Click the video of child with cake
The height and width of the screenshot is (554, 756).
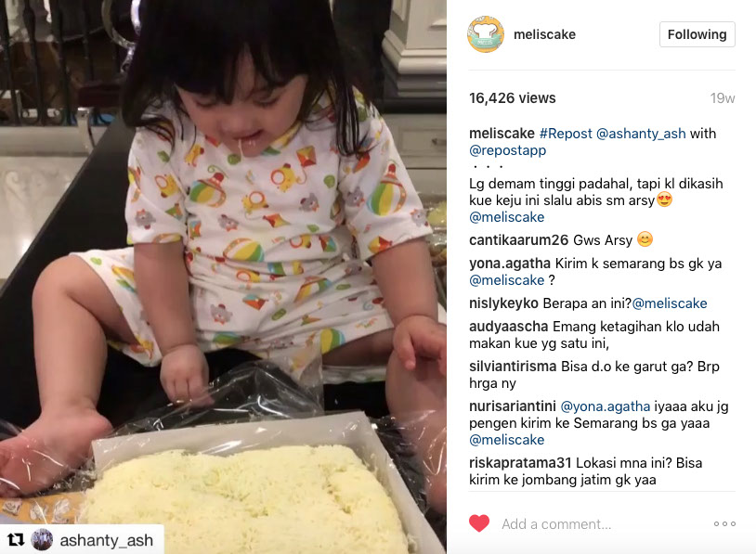(x=223, y=277)
